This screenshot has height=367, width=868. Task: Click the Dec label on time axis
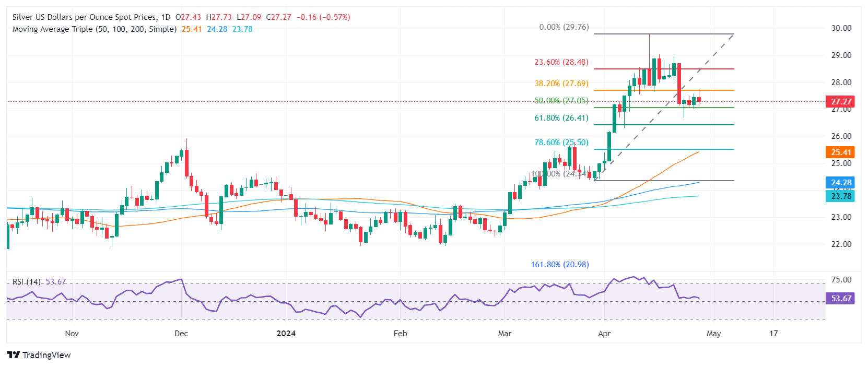[181, 334]
